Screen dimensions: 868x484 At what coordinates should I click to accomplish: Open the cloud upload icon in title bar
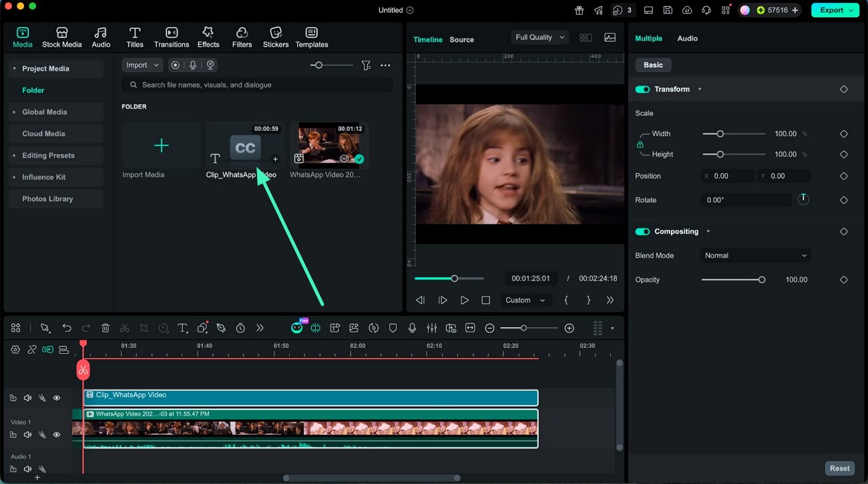pyautogui.click(x=687, y=10)
